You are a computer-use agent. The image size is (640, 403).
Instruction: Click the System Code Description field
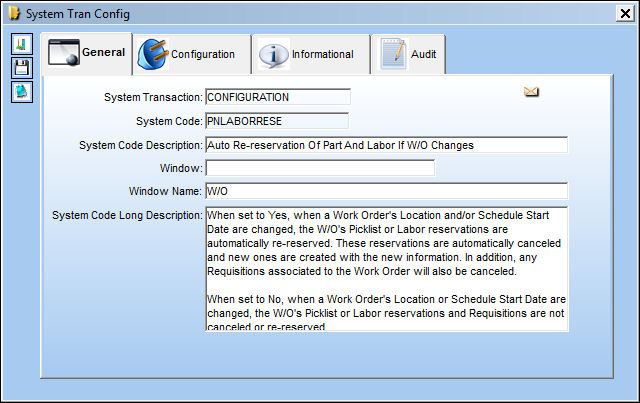pyautogui.click(x=387, y=145)
